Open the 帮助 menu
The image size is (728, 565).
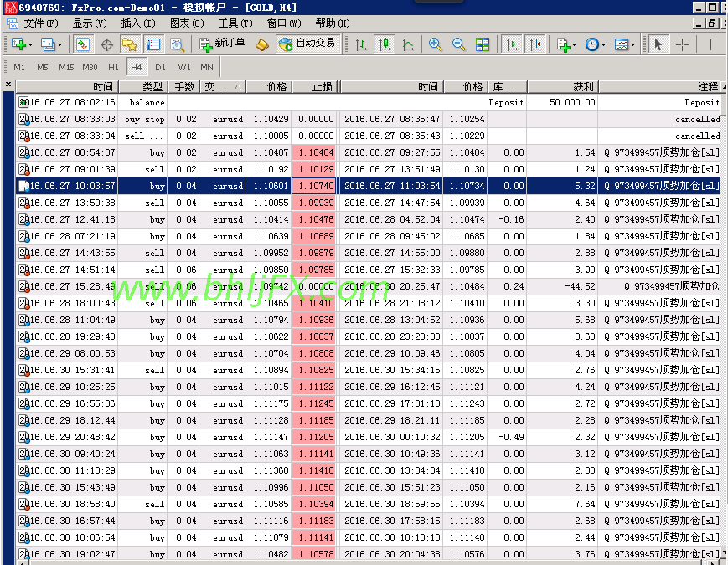pyautogui.click(x=333, y=23)
